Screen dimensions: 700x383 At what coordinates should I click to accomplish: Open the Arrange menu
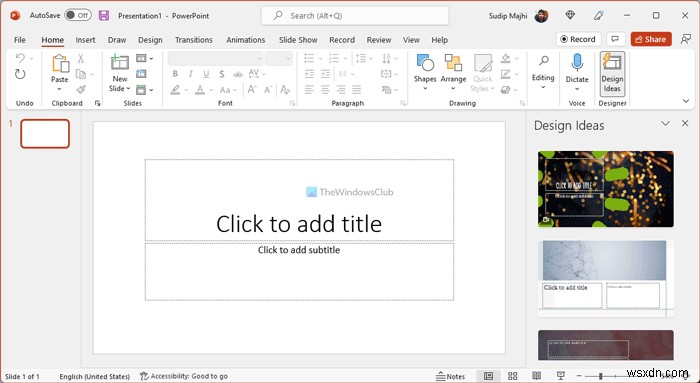[453, 72]
